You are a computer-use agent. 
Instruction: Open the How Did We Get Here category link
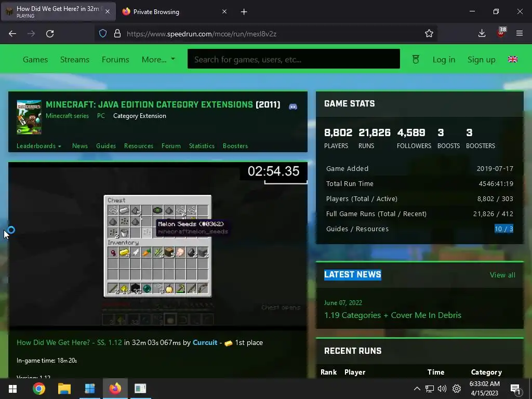[69, 342]
